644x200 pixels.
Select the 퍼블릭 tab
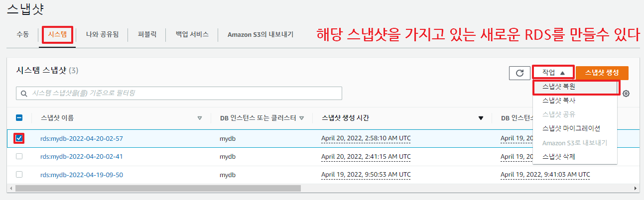pos(147,35)
